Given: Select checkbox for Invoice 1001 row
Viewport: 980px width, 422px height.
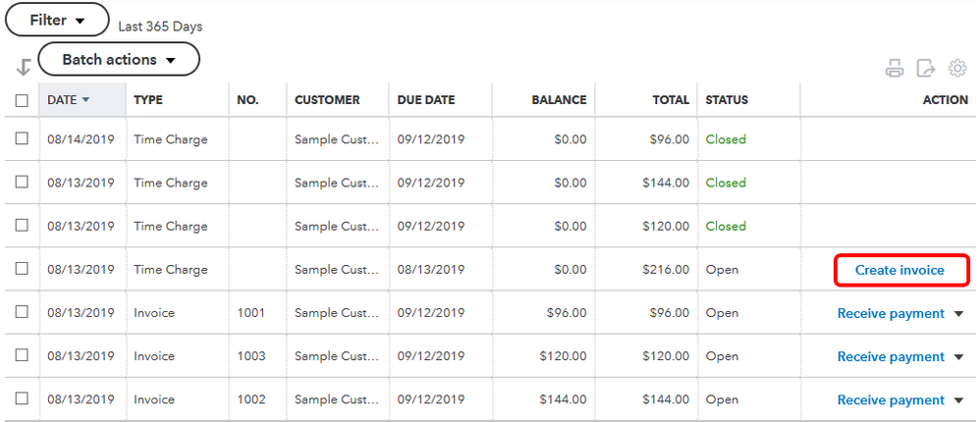Looking at the screenshot, I should coord(22,313).
